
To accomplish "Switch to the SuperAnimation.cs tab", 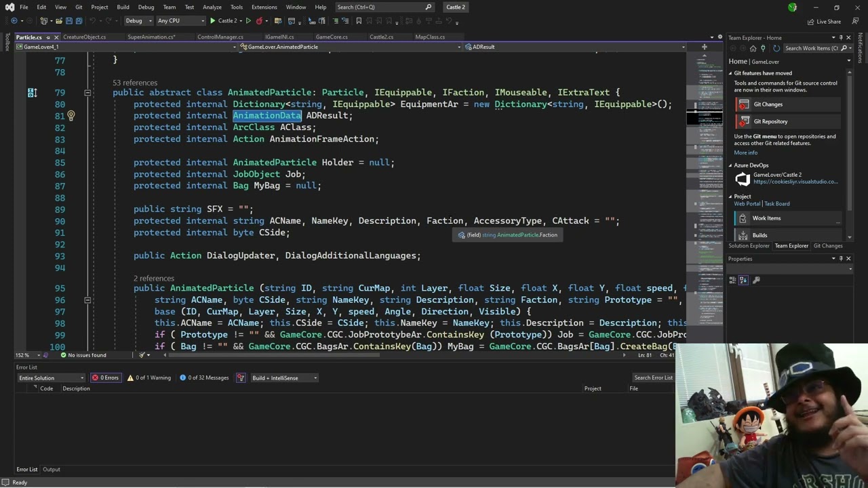I will 151,37.
